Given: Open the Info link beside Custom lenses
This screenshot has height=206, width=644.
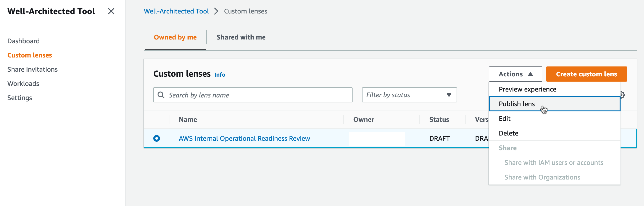Looking at the screenshot, I should tap(219, 75).
